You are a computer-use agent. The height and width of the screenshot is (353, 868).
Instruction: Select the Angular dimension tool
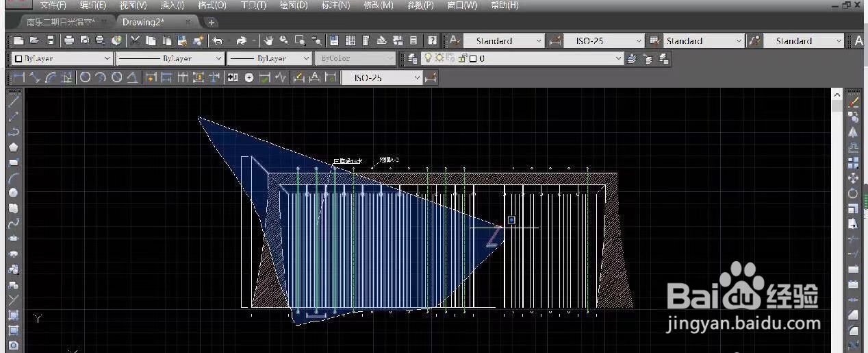(x=133, y=77)
